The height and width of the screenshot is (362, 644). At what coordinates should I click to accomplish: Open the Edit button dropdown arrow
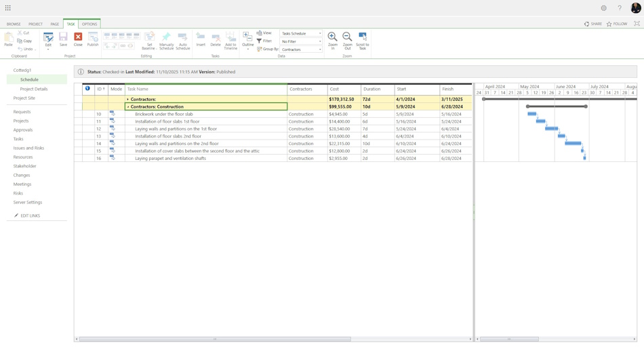[x=48, y=49]
